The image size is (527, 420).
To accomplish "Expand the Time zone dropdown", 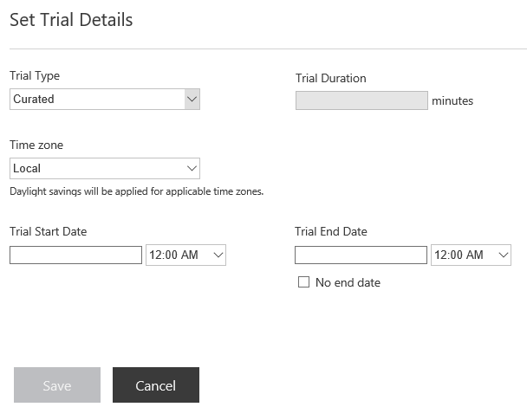I will tap(105, 168).
